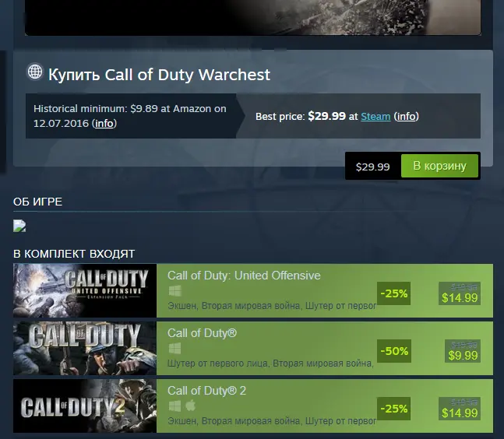Viewport: 504px width, 439px height.
Task: Select the Call of Duty® 2 title text
Action: 206,391
